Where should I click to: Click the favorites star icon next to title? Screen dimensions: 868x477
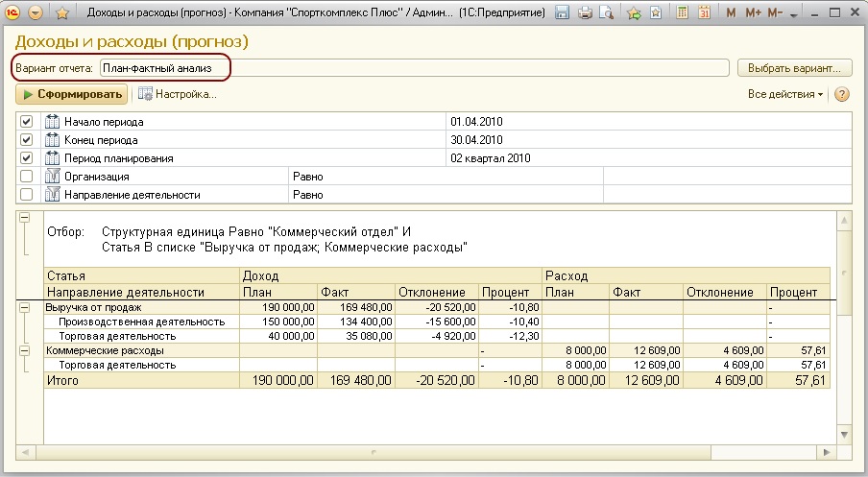[x=62, y=13]
